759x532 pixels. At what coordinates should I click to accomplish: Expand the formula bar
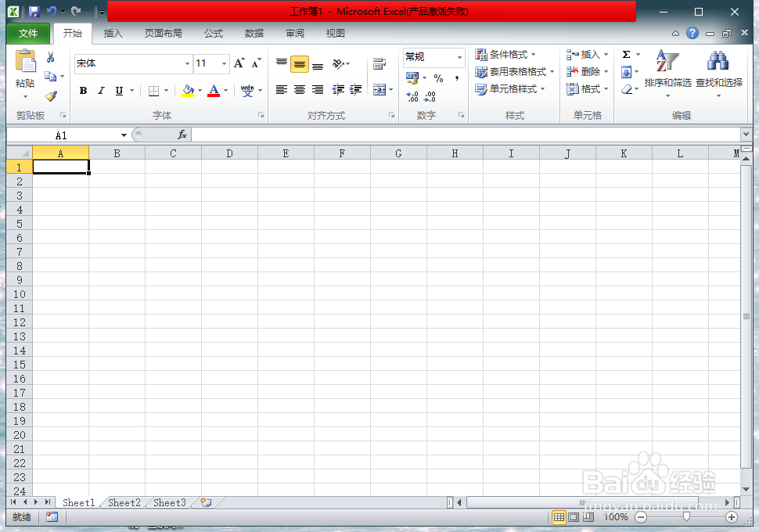(746, 134)
